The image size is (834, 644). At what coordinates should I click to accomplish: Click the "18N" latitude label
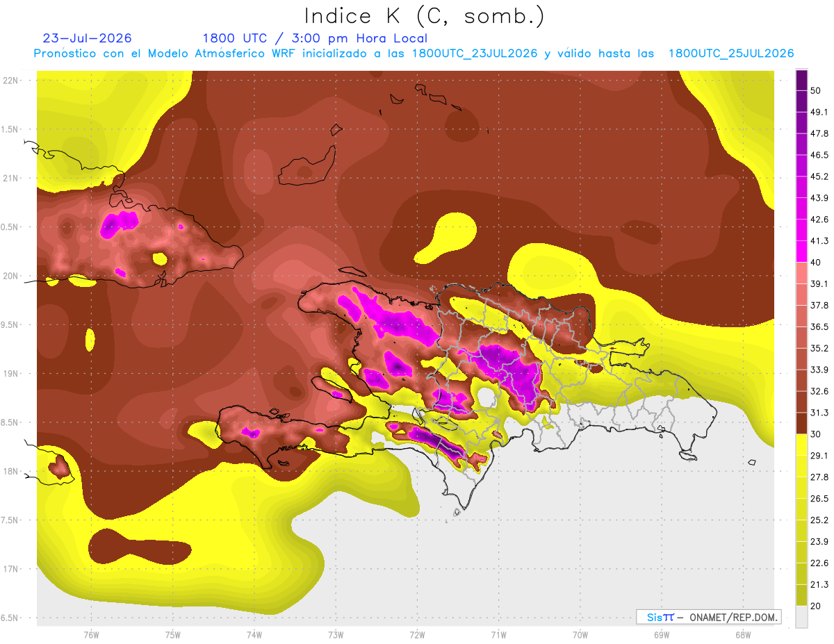[x=10, y=471]
